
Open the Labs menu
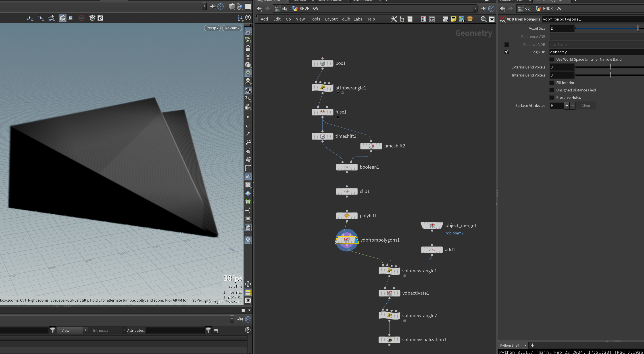tap(358, 19)
